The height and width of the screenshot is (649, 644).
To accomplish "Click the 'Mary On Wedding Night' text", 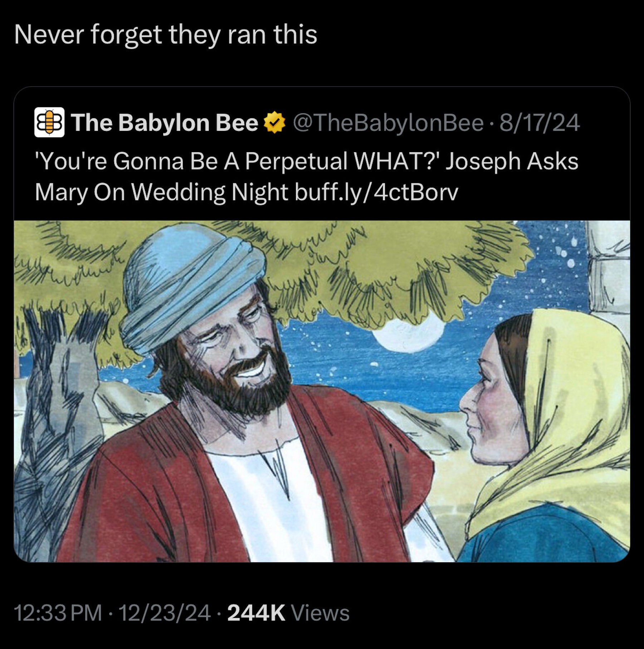I will [161, 192].
